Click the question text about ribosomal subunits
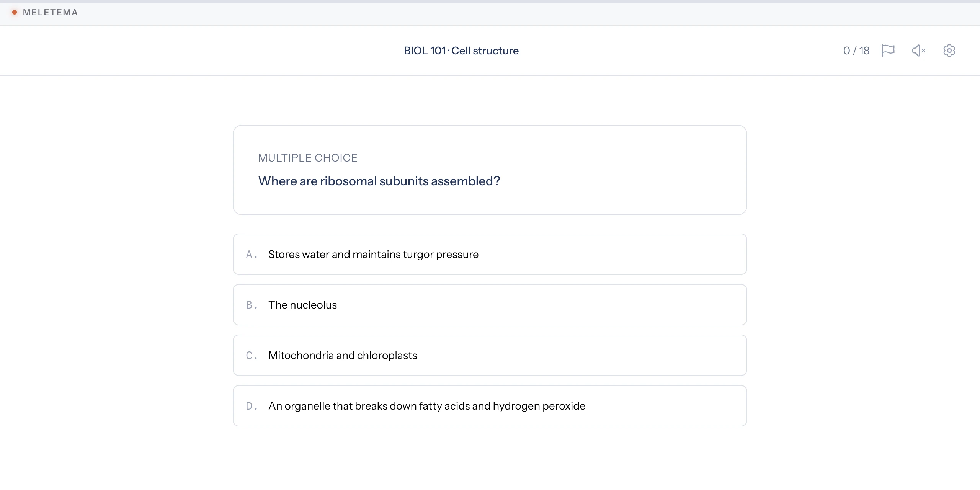 pos(379,181)
